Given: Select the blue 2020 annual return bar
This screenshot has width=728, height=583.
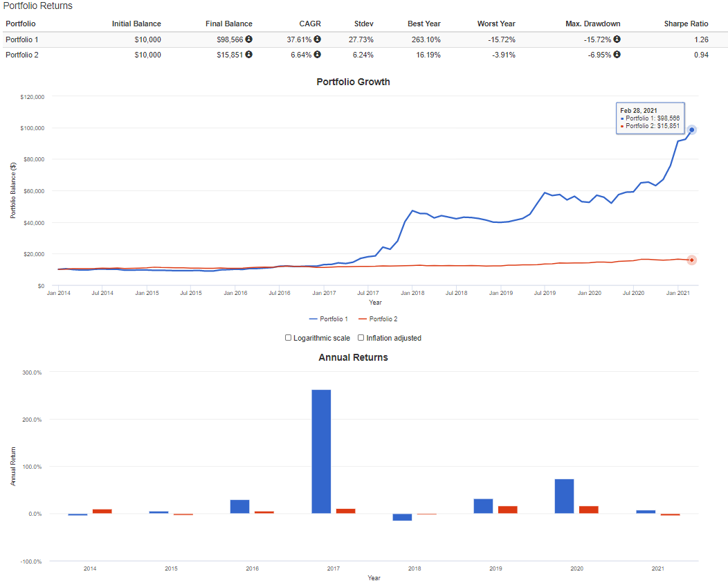Looking at the screenshot, I should point(564,496).
